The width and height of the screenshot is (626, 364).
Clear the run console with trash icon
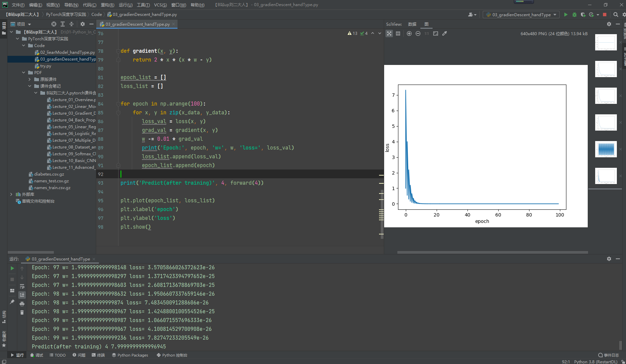click(22, 313)
